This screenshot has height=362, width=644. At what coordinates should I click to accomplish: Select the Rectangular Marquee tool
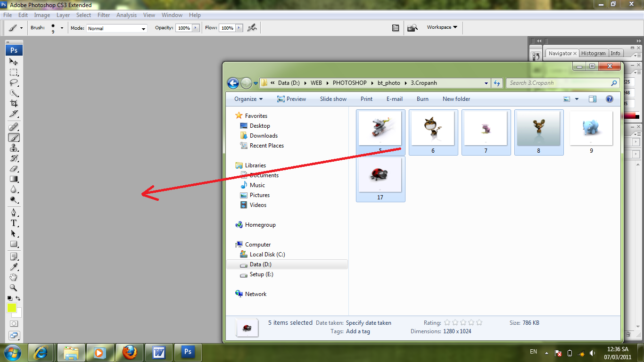(x=14, y=73)
